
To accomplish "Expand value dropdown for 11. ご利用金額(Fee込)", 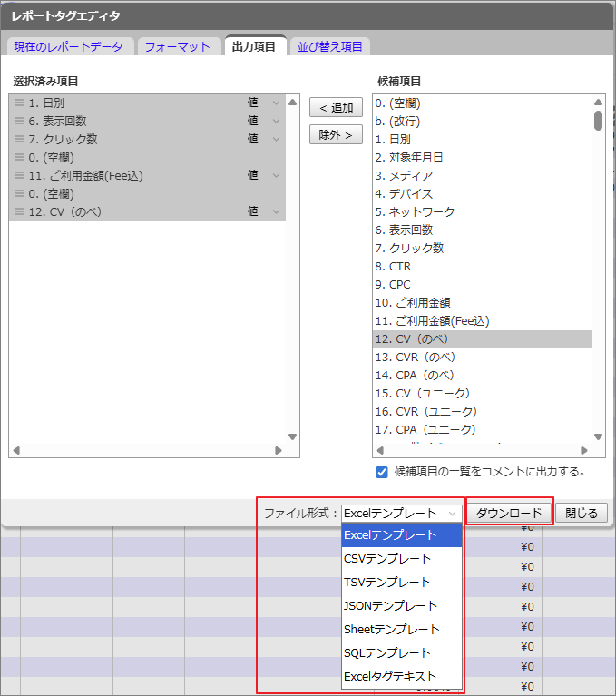I will (276, 175).
